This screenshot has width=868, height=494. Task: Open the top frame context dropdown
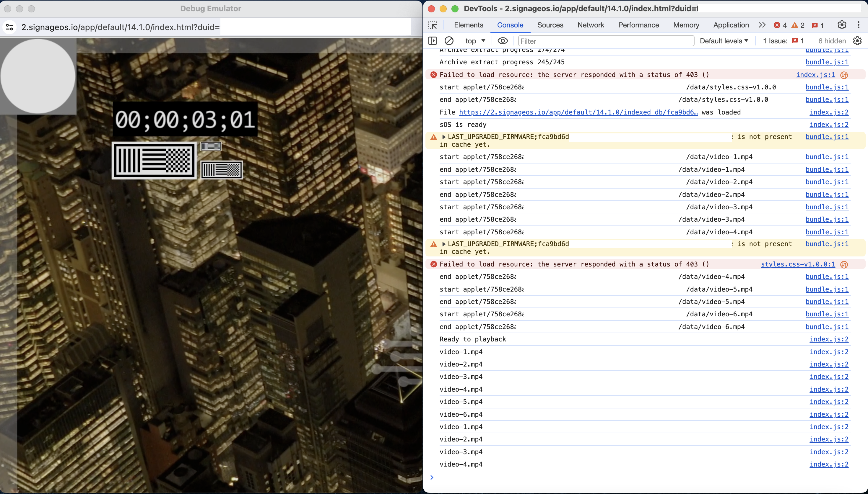click(475, 41)
